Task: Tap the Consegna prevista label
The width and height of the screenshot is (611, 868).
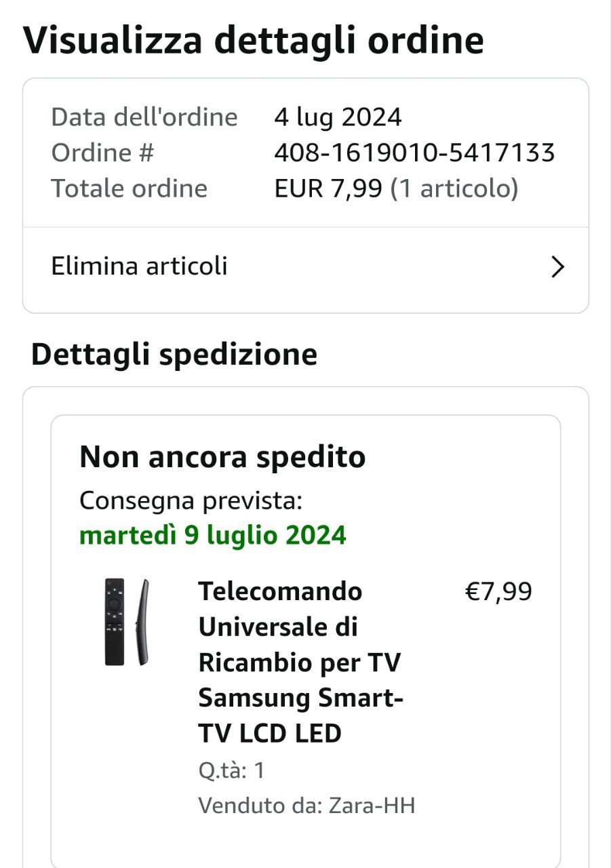Action: click(191, 501)
